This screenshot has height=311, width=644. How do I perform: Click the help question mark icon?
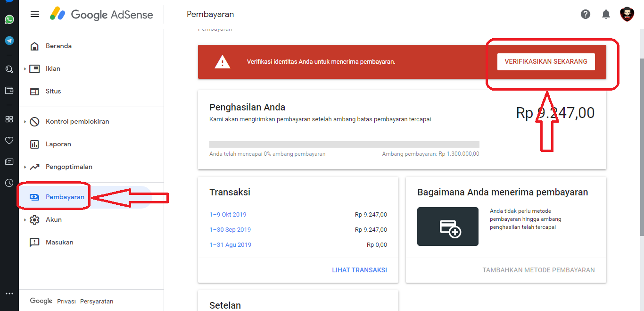click(586, 14)
